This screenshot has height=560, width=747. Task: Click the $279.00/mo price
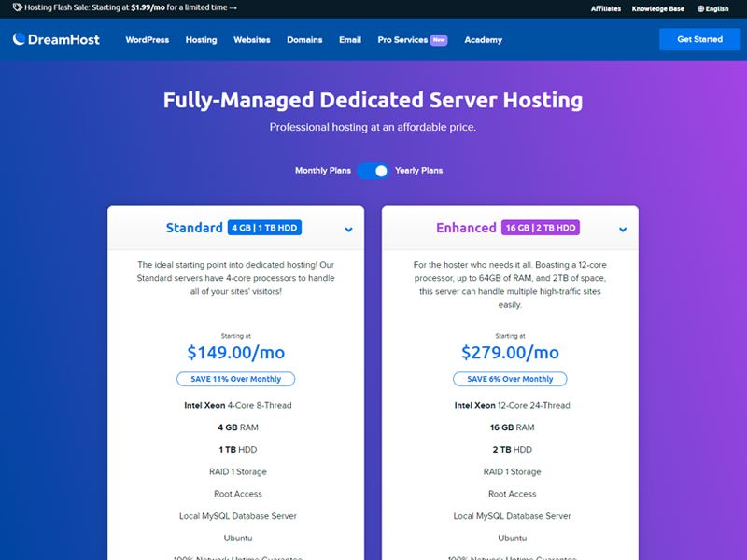pyautogui.click(x=510, y=353)
